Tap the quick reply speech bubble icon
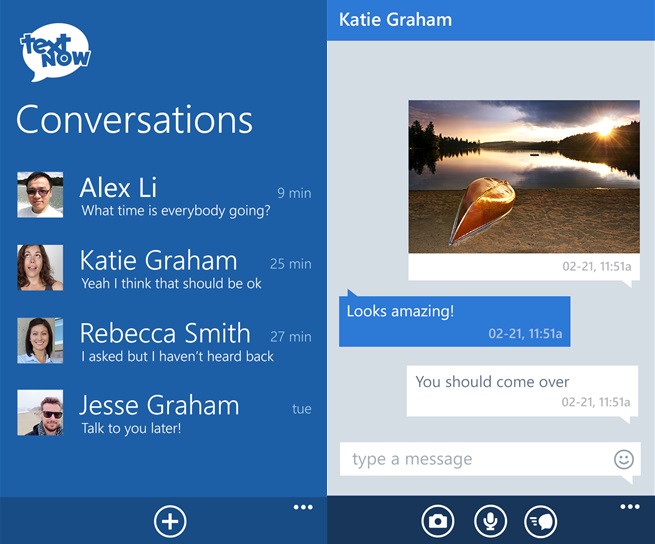Viewport: 655px width, 544px height. pyautogui.click(x=541, y=521)
